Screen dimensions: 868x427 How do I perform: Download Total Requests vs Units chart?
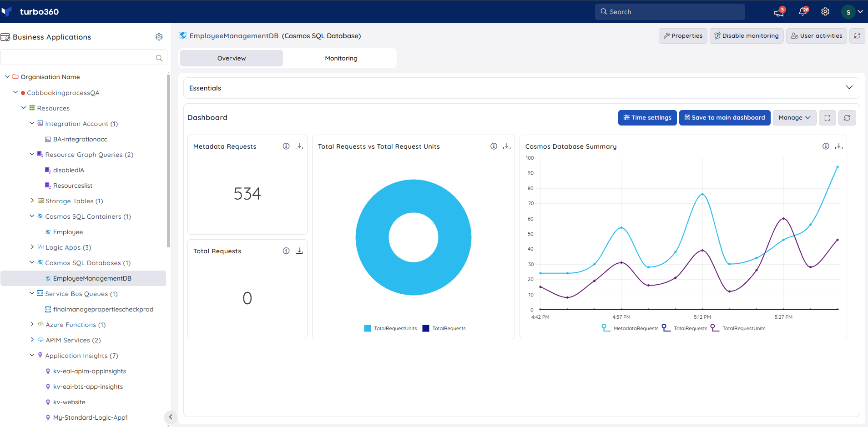[507, 146]
